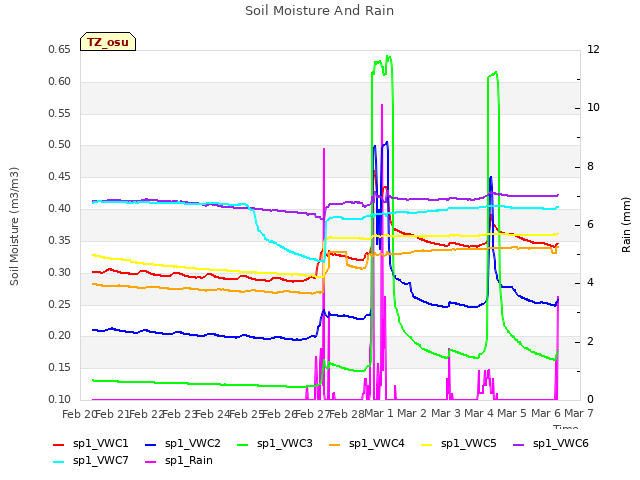
Task: Click the Mar 4 date tick label
Action: (x=479, y=414)
